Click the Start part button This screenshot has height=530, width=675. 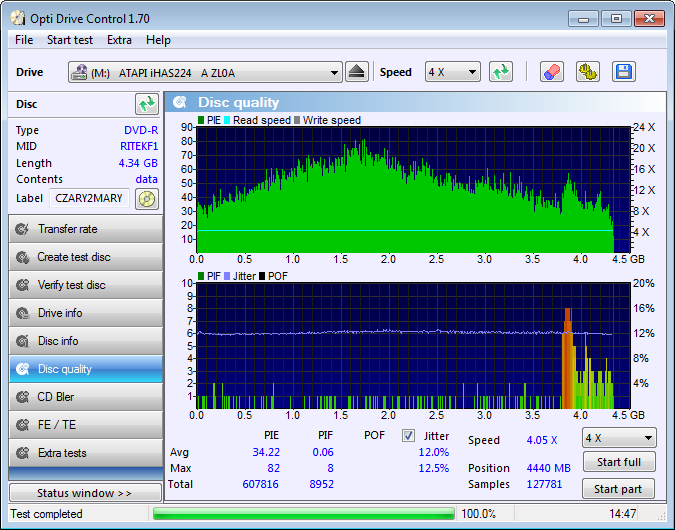[618, 489]
